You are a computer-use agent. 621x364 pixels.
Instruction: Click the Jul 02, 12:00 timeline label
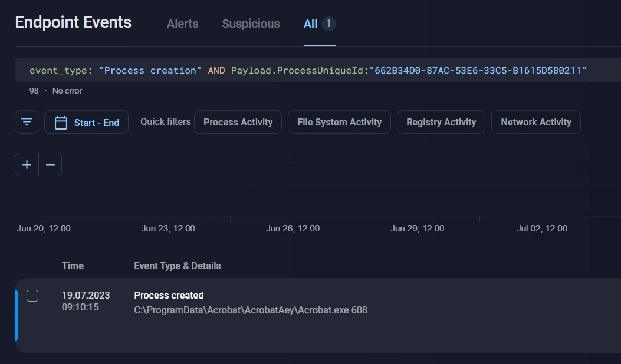[x=542, y=229]
